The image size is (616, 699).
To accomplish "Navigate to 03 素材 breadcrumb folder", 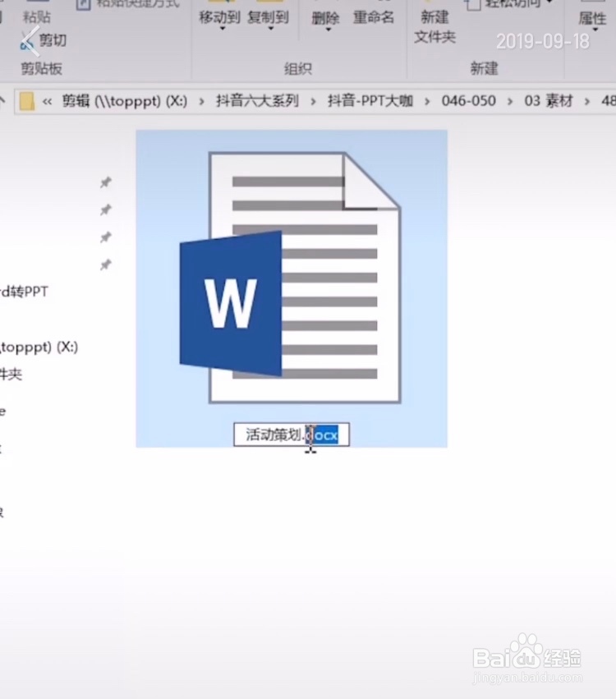I will [x=549, y=101].
